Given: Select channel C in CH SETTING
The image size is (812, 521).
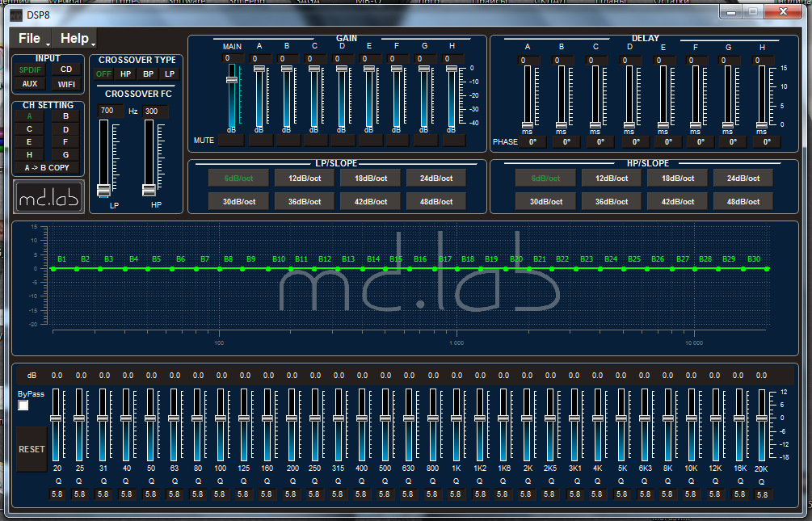Looking at the screenshot, I should click(x=30, y=129).
